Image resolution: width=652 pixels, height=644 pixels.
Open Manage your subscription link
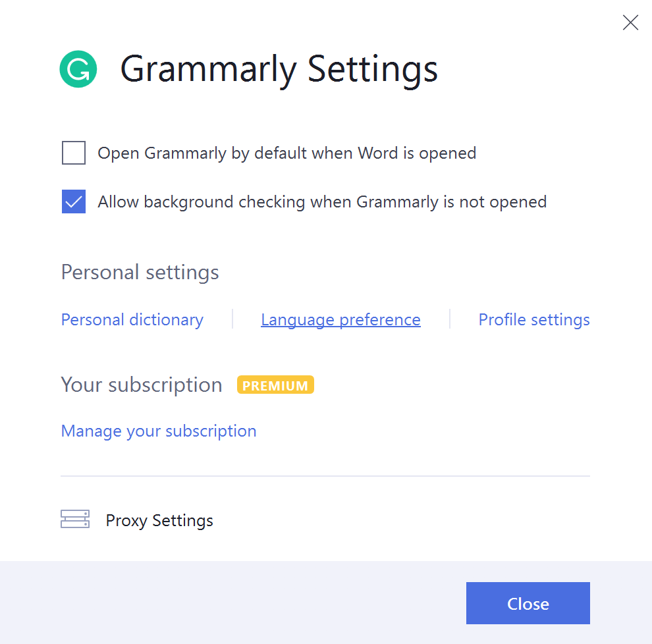[159, 431]
